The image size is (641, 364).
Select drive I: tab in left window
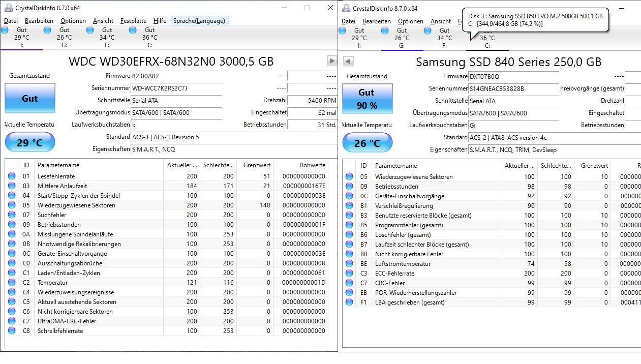click(x=21, y=38)
